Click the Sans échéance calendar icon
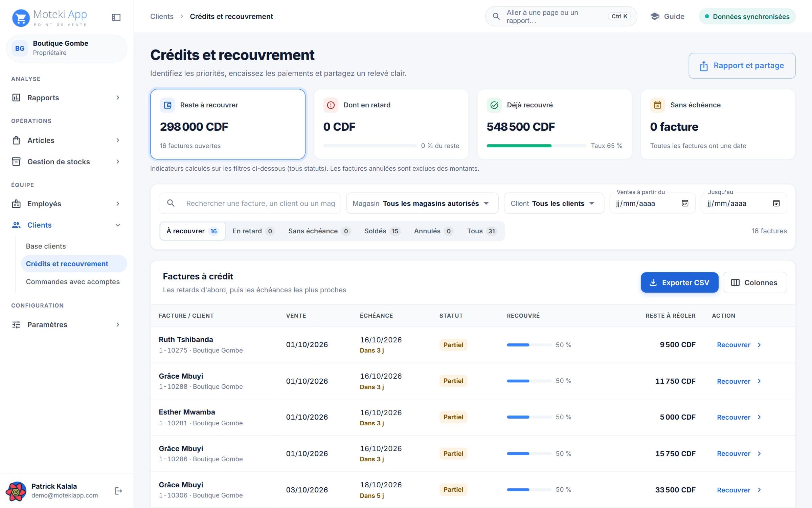Image resolution: width=812 pixels, height=508 pixels. [x=658, y=105]
